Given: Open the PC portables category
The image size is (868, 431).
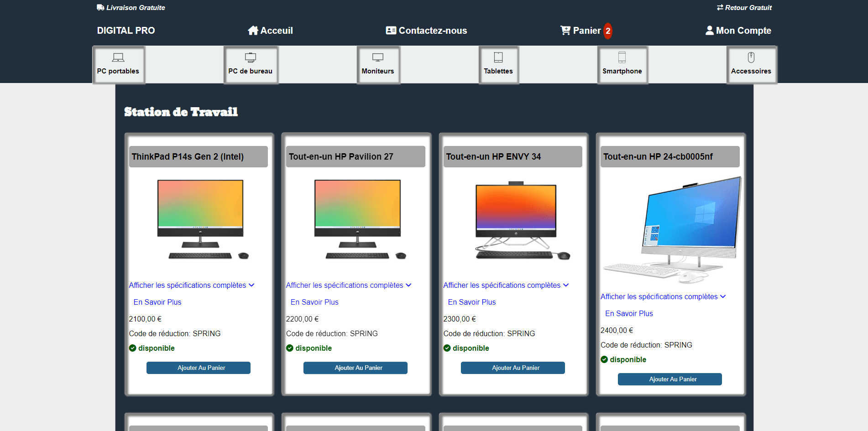Looking at the screenshot, I should pos(119,65).
